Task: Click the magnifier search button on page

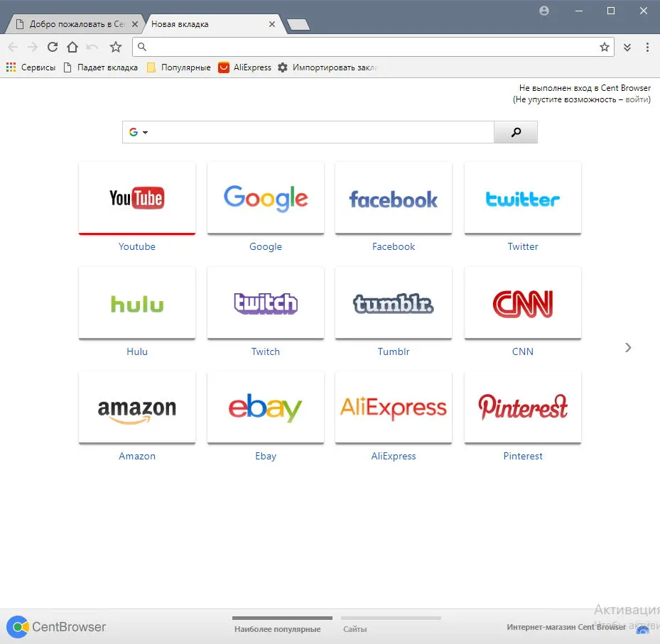Action: [516, 132]
